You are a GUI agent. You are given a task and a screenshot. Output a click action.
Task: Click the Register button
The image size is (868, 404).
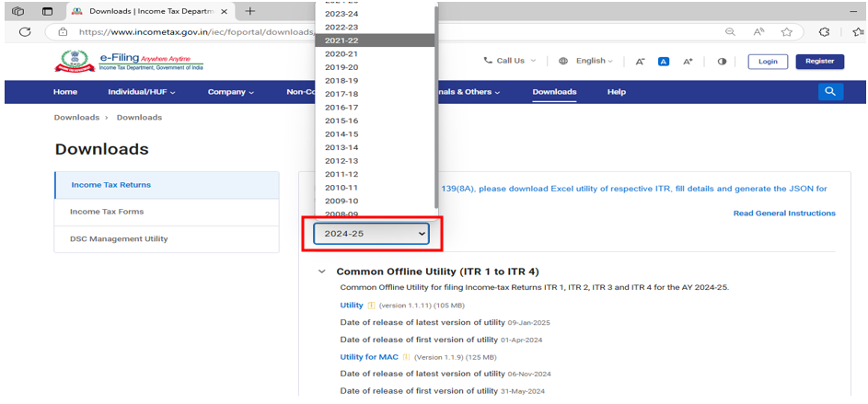tap(818, 62)
